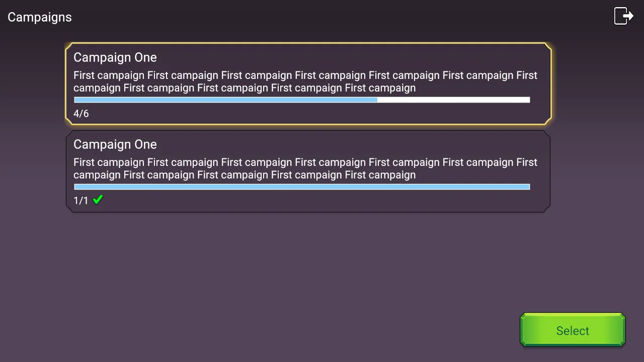Click the second description line in the completed card

click(245, 175)
